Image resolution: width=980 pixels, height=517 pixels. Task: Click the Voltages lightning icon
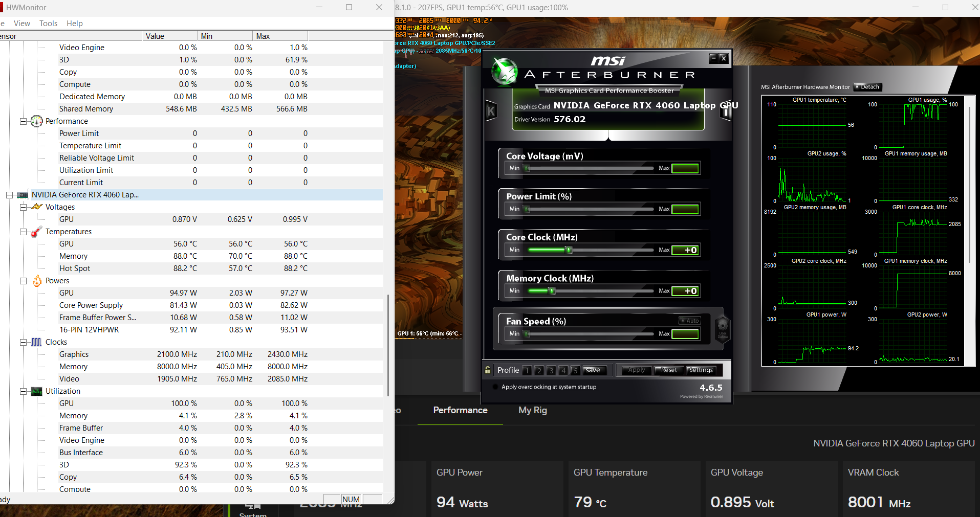[37, 207]
